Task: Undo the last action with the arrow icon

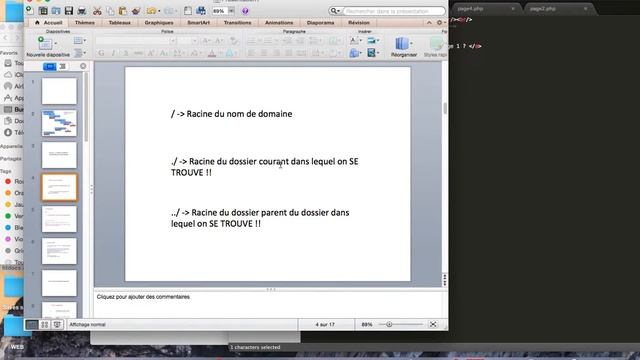Action: point(151,11)
